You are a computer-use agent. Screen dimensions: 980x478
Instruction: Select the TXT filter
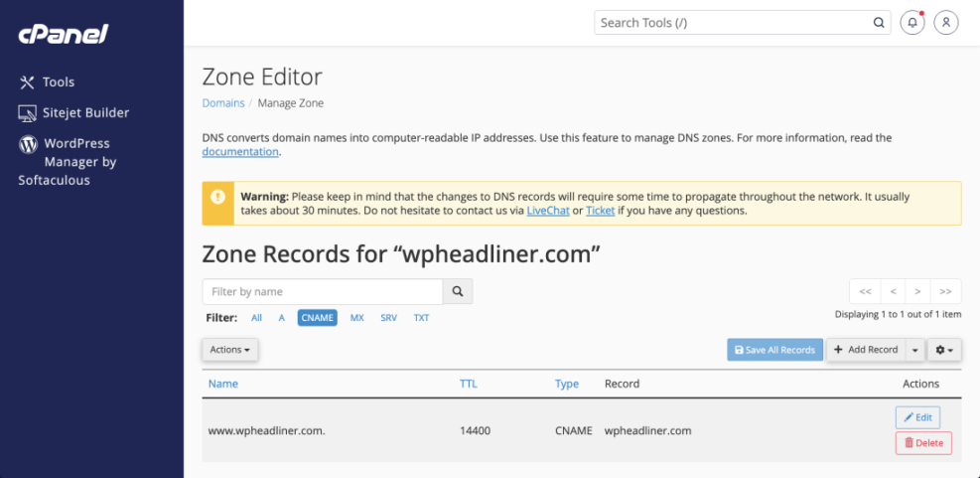point(421,318)
